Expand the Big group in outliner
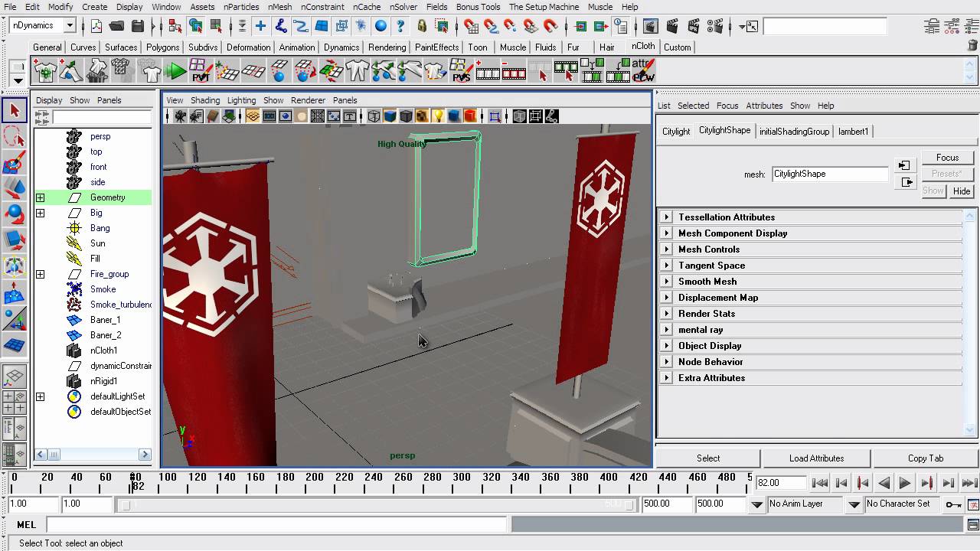Screen dimensions: 980x551 tap(40, 213)
